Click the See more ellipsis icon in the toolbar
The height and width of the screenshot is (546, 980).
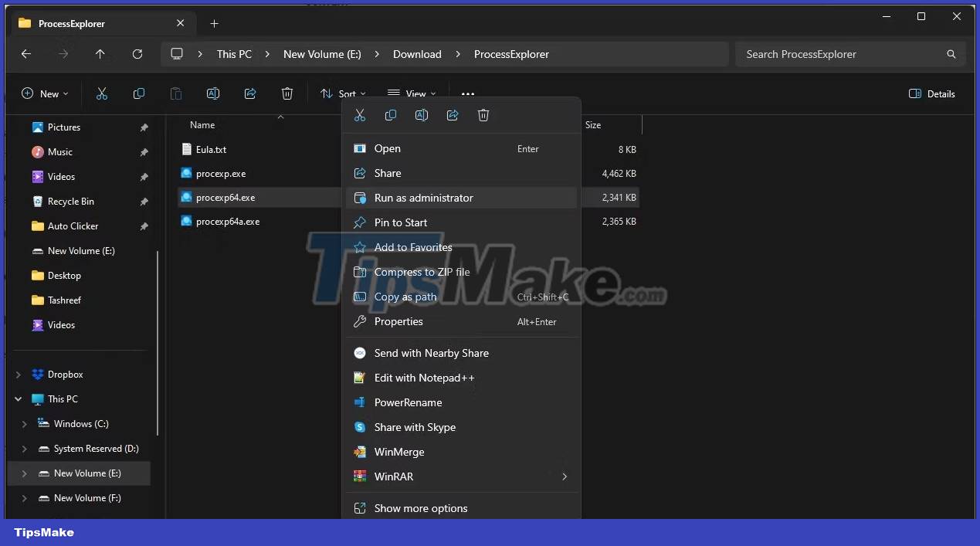(468, 93)
